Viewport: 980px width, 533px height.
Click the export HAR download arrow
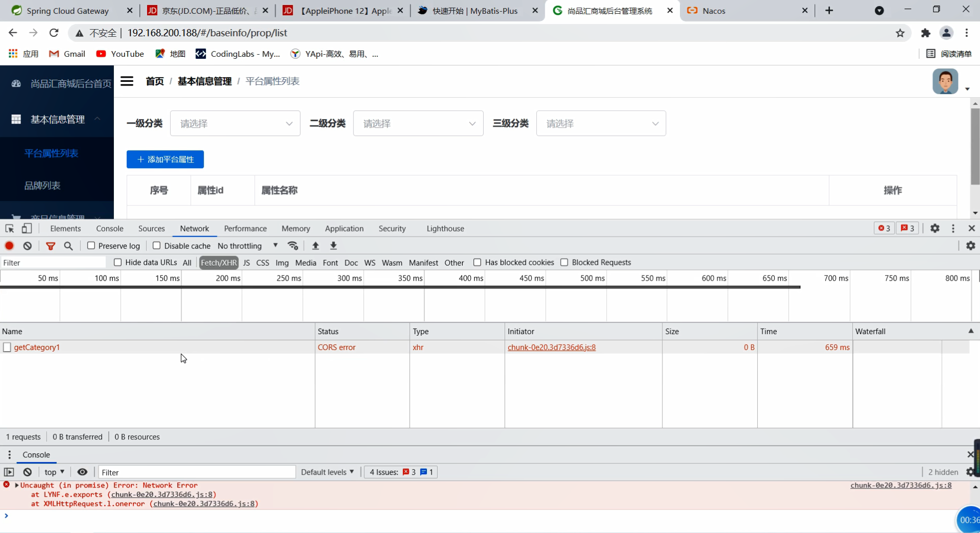333,246
